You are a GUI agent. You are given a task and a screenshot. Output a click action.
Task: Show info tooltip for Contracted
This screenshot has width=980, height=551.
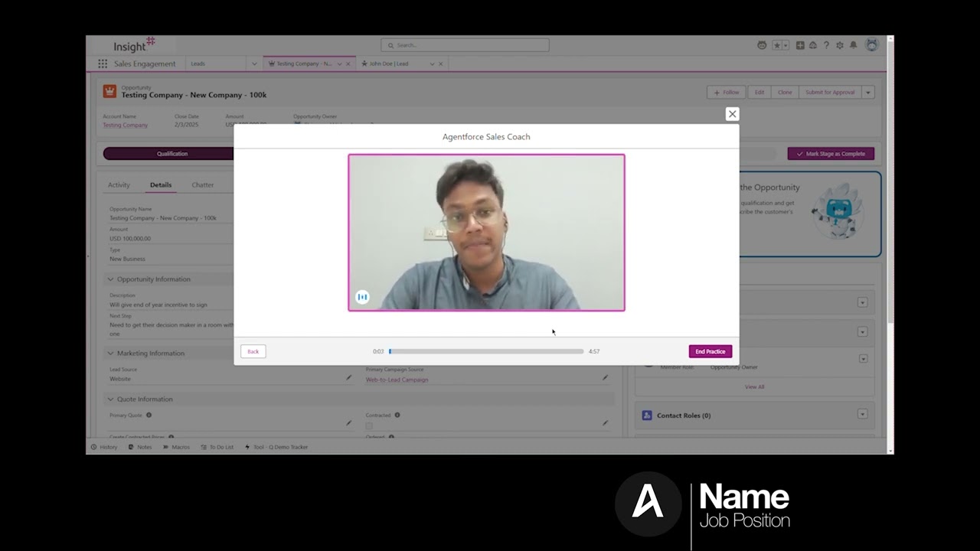click(x=397, y=415)
